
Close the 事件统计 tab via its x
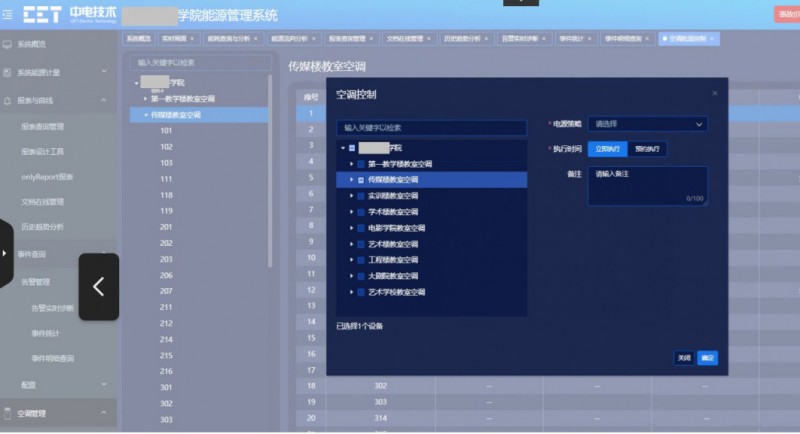tap(589, 39)
